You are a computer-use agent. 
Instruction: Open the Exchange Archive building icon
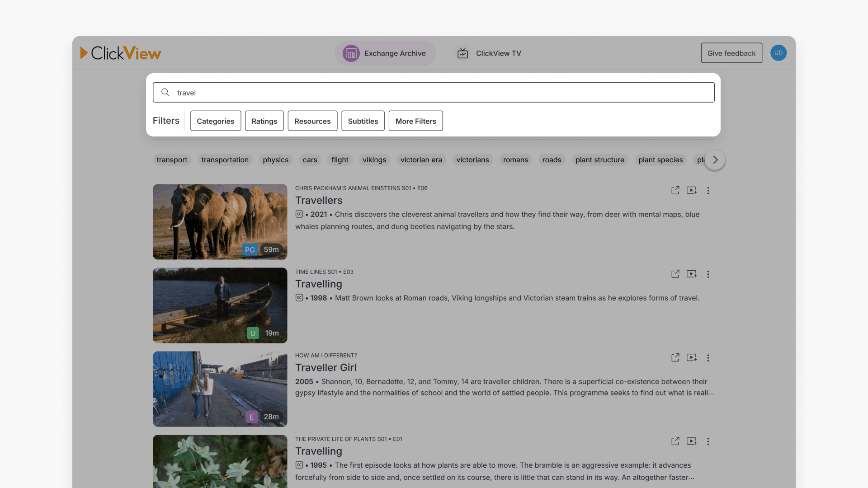click(x=350, y=53)
